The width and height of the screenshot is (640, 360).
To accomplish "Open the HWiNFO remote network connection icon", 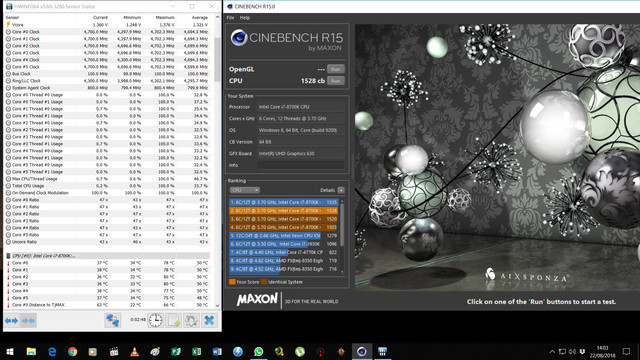I will pos(112,320).
